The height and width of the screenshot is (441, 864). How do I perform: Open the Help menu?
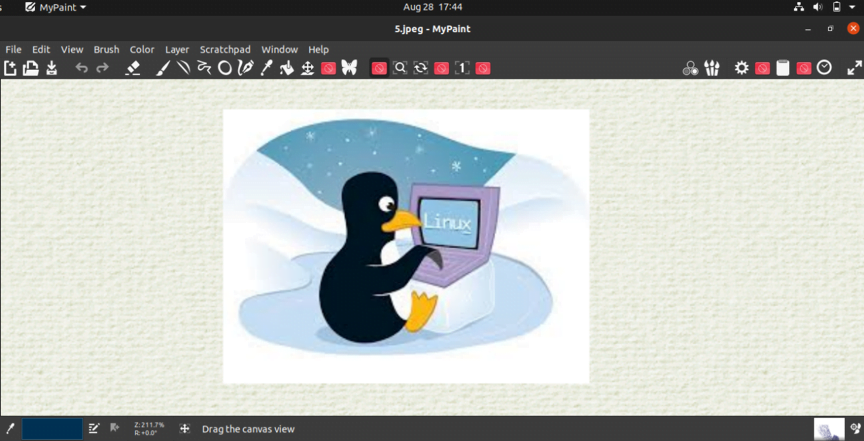click(x=318, y=50)
